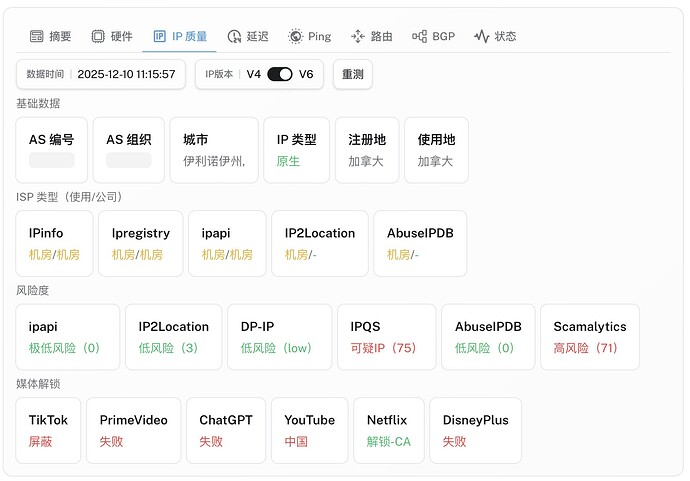Open the BGP tab
This screenshot has width=690, height=481.
(x=433, y=36)
